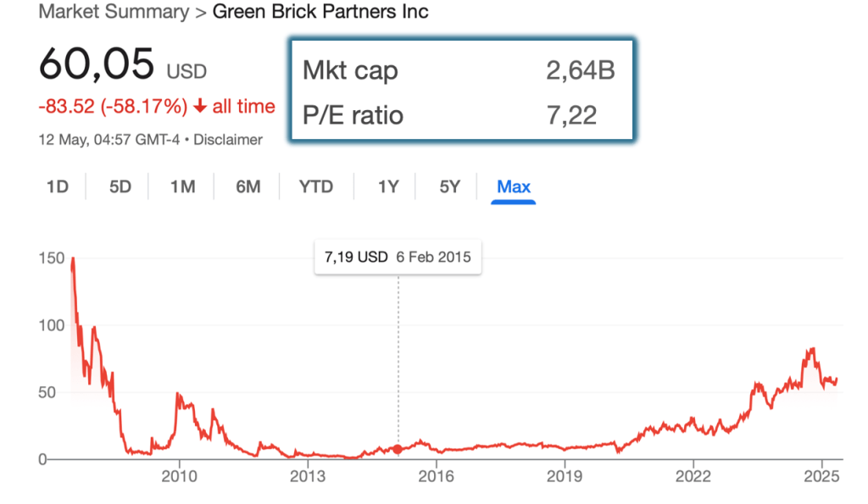View the 5Y chart range
The image size is (868, 504).
tap(449, 186)
